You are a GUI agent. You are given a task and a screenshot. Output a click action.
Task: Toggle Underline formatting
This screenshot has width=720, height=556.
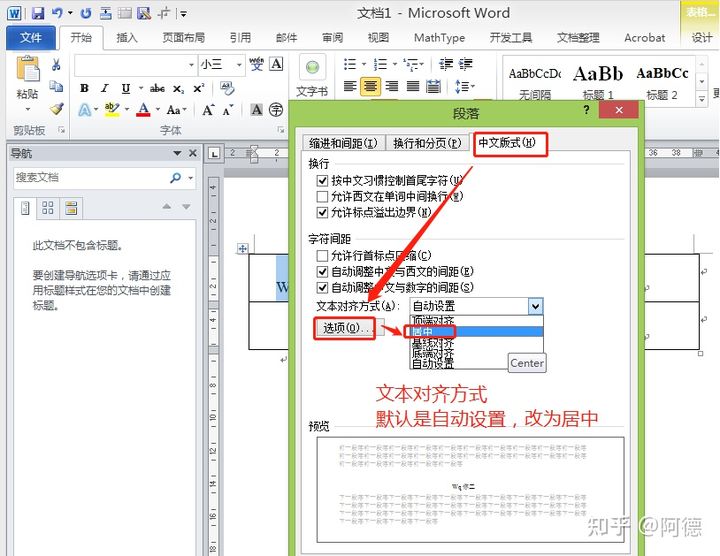coord(125,88)
